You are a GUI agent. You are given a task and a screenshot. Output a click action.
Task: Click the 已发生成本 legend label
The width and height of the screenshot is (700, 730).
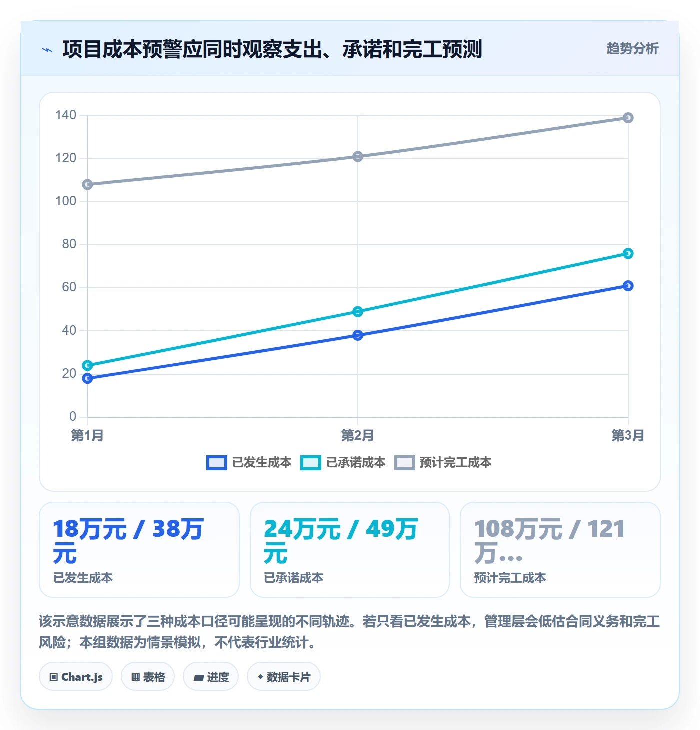(262, 463)
